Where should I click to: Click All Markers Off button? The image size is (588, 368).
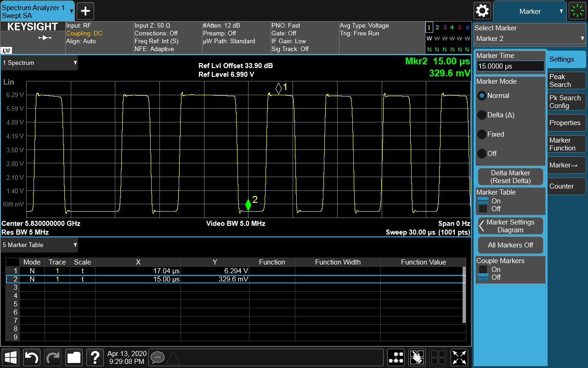click(510, 245)
